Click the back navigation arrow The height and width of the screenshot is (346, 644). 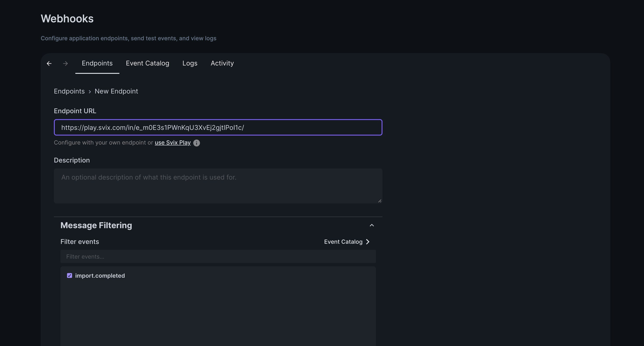49,63
